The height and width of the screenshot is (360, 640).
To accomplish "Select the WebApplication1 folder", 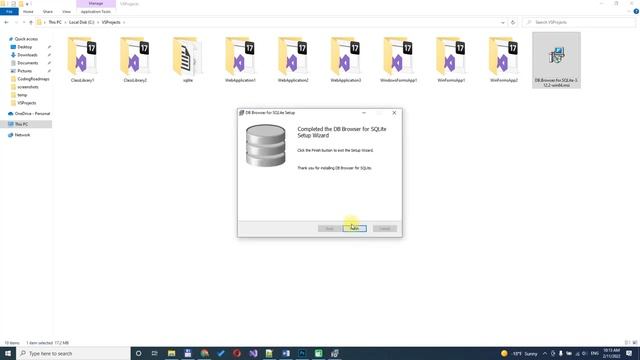I will (240, 60).
